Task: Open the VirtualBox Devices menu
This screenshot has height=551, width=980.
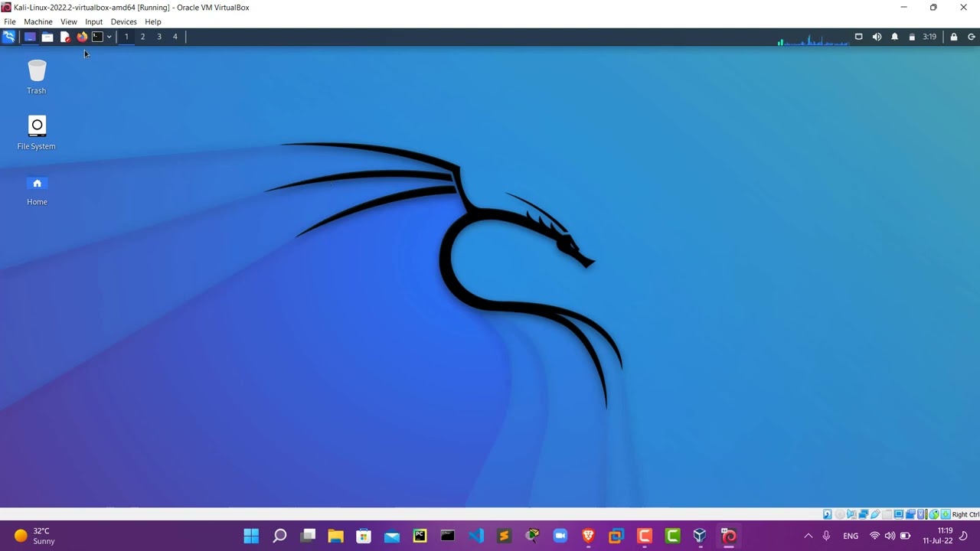Action: pos(123,21)
